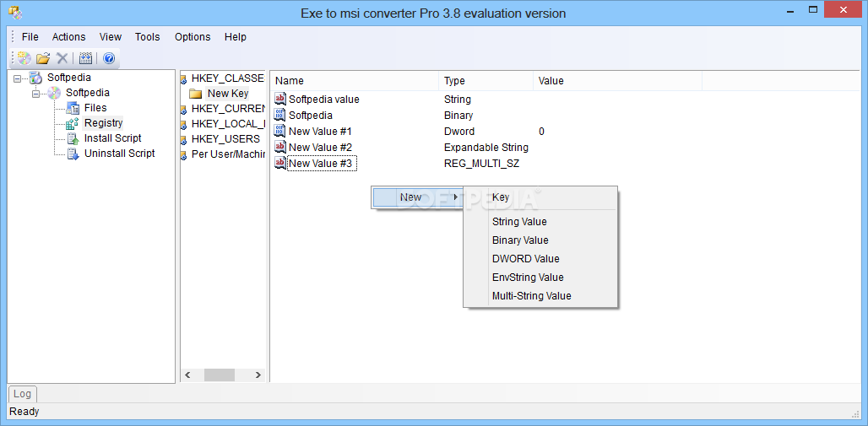This screenshot has height=426, width=868.
Task: Switch to the Log tab
Action: click(x=22, y=394)
